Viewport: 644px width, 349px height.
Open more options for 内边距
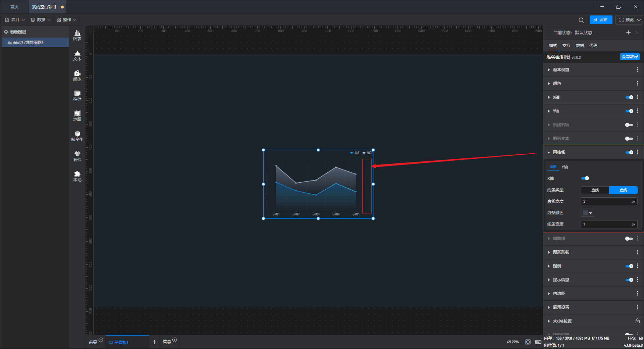637,293
